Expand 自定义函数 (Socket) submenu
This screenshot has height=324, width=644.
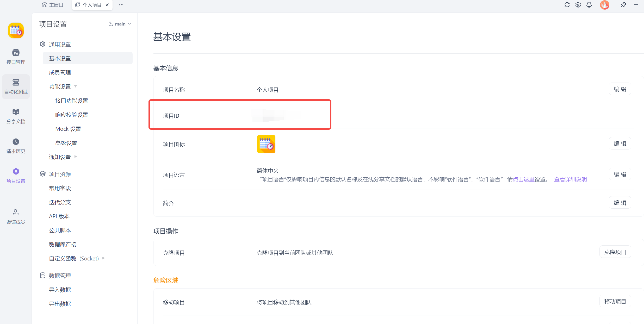click(103, 258)
